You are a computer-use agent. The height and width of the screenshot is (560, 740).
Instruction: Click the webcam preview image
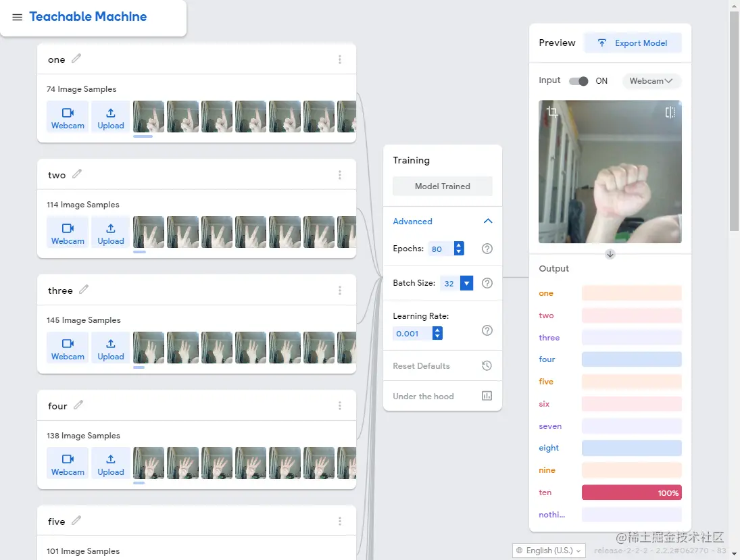pos(610,172)
